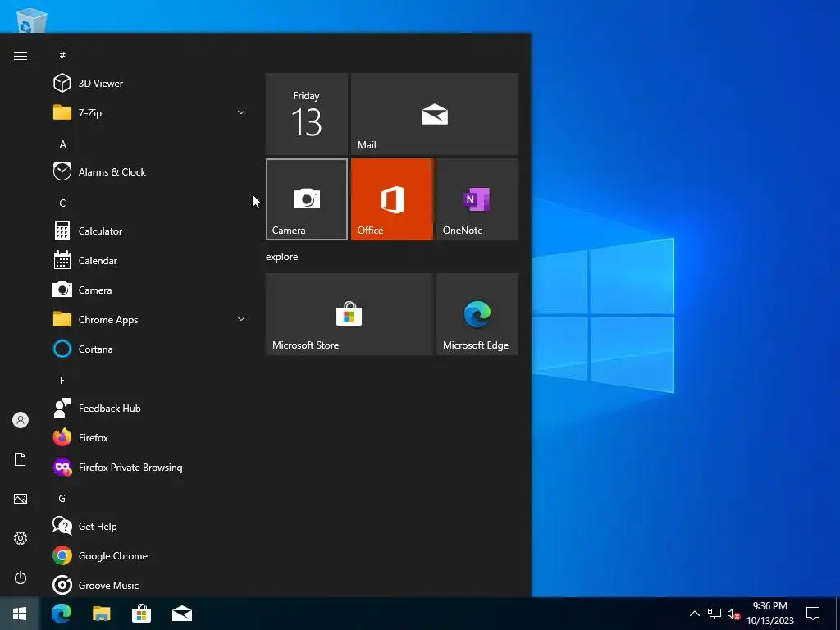Open Microsoft Store from the taskbar
The height and width of the screenshot is (630, 840).
[141, 614]
